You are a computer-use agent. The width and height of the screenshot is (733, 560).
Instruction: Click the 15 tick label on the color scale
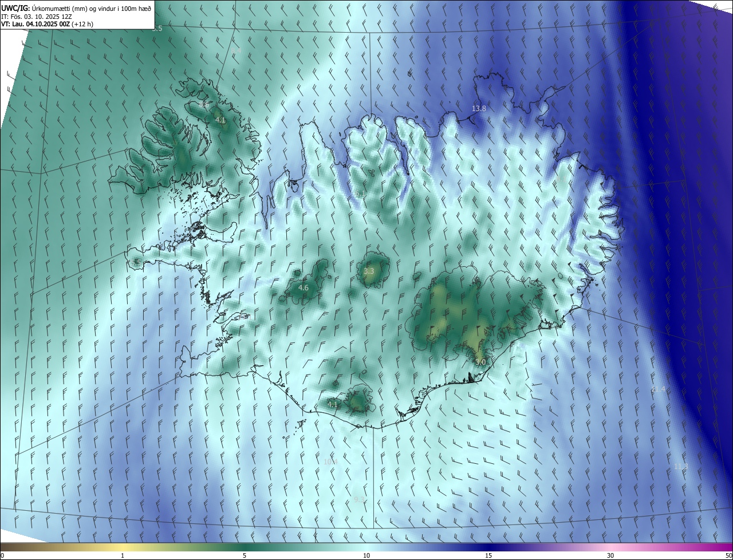[x=488, y=556]
